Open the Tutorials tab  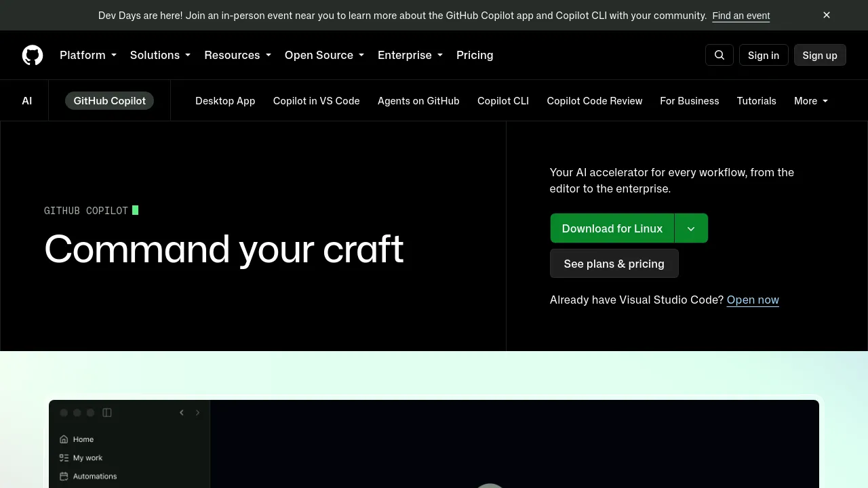[x=757, y=100]
